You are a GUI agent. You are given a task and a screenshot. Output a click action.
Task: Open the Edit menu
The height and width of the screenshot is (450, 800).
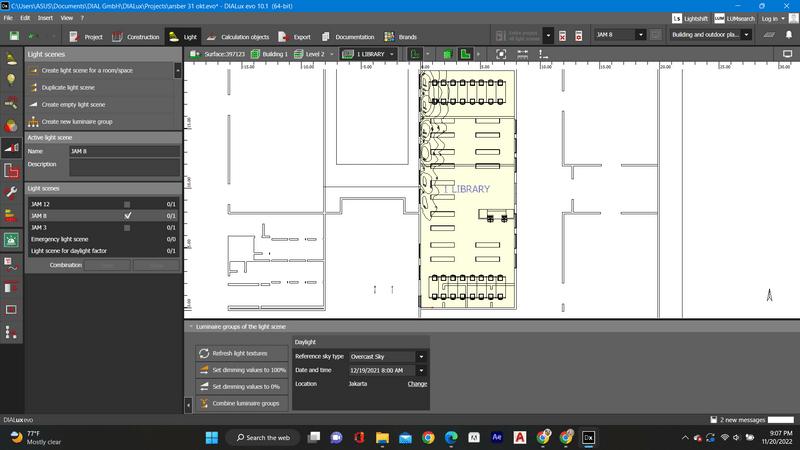click(x=25, y=18)
